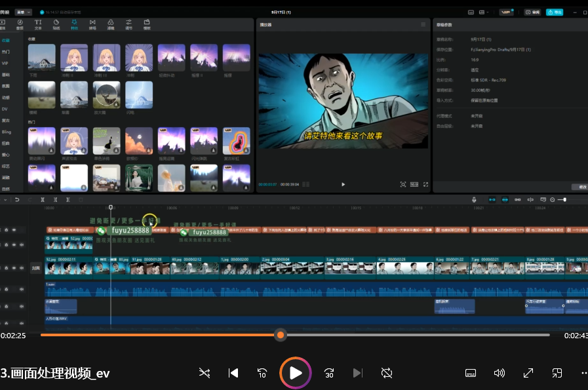Screen dimensions: 588x390
Task: Choose the 放大镜 magnifier effect with deer
Action: point(106,95)
